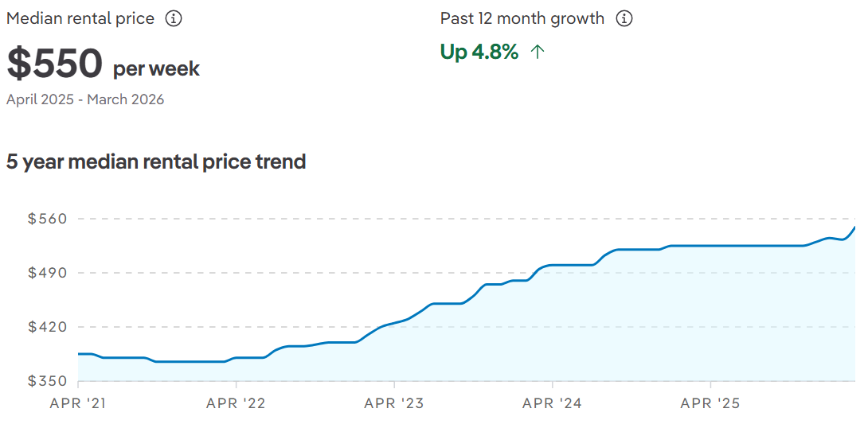Click the APR '23 x-axis label
Screen dimensions: 868x424
pos(394,403)
